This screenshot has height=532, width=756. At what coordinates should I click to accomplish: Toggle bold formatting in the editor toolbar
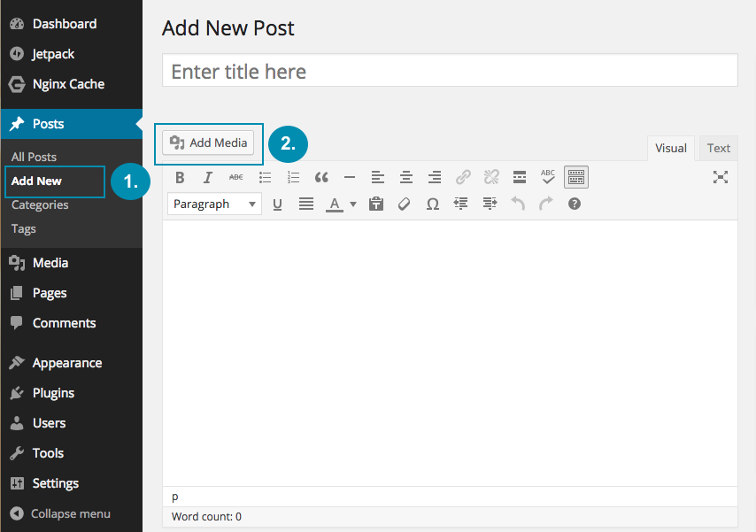pyautogui.click(x=180, y=177)
